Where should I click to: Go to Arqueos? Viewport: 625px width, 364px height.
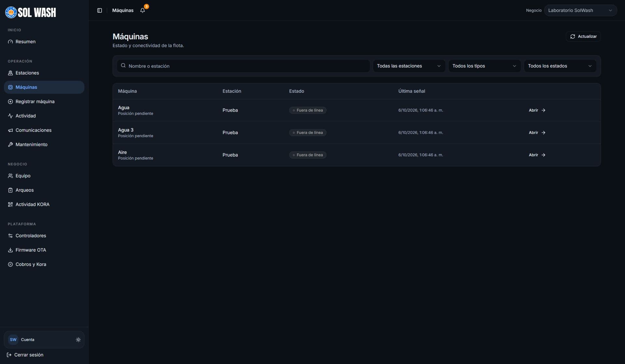click(x=44, y=190)
